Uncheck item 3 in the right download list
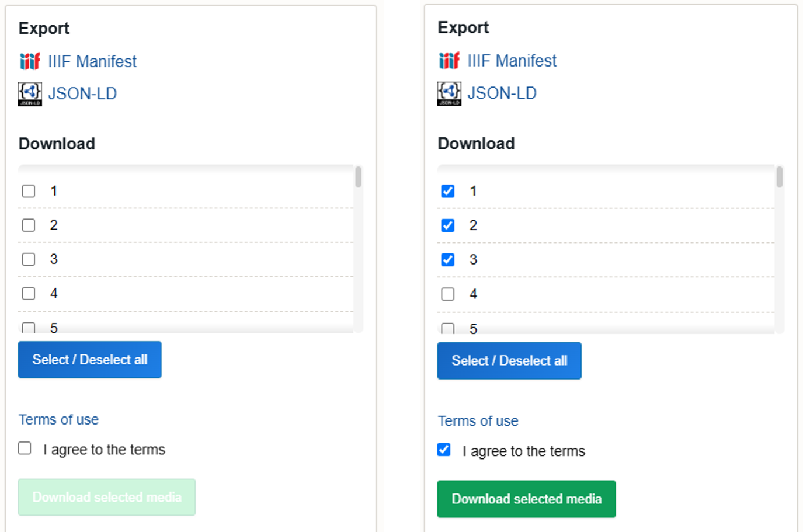 tap(447, 259)
